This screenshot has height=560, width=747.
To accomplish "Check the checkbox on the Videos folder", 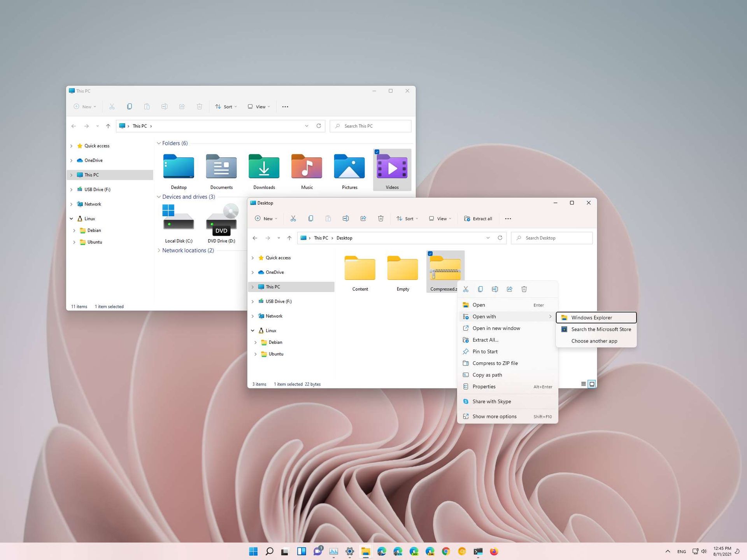I will pos(377,152).
